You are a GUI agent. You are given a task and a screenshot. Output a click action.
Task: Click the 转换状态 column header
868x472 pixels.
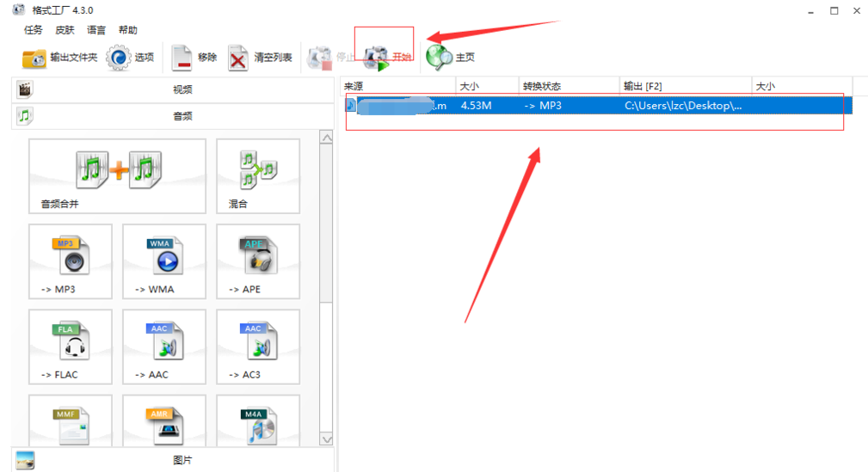pyautogui.click(x=569, y=86)
